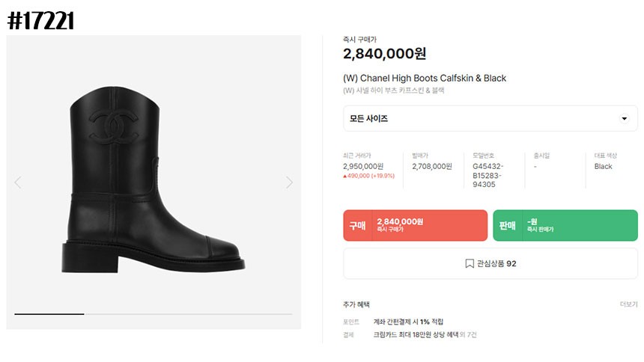Image resolution: width=644 pixels, height=362 pixels.
Task: Click the red 구매 buy button
Action: point(416,225)
